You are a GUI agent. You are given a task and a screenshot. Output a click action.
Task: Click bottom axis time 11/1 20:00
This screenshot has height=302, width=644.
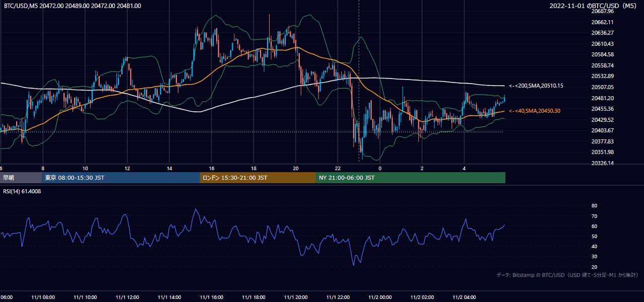(296, 297)
